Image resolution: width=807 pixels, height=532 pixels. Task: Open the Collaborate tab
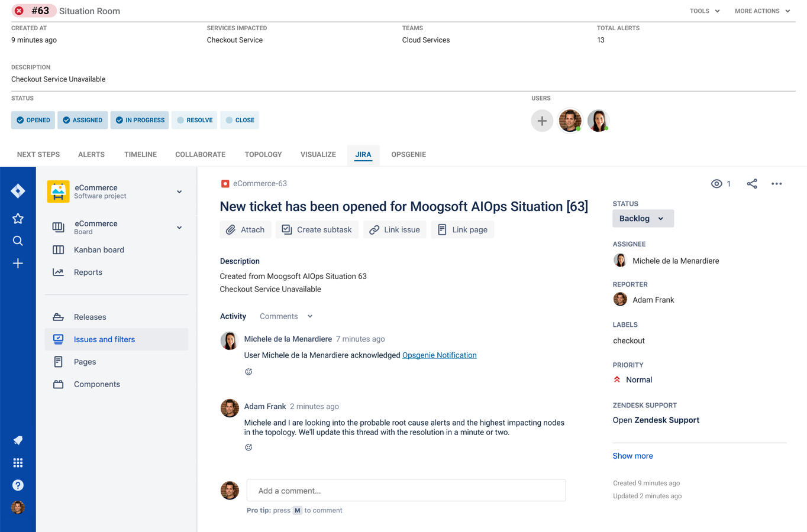(200, 155)
